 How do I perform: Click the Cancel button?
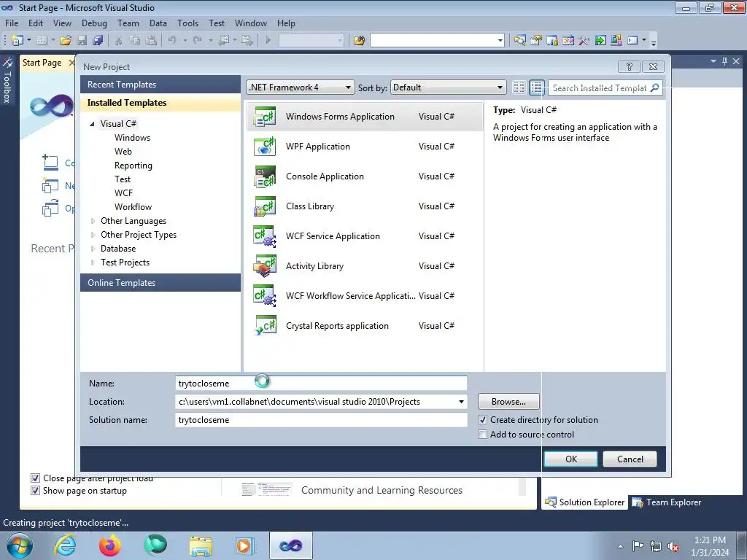click(x=630, y=459)
